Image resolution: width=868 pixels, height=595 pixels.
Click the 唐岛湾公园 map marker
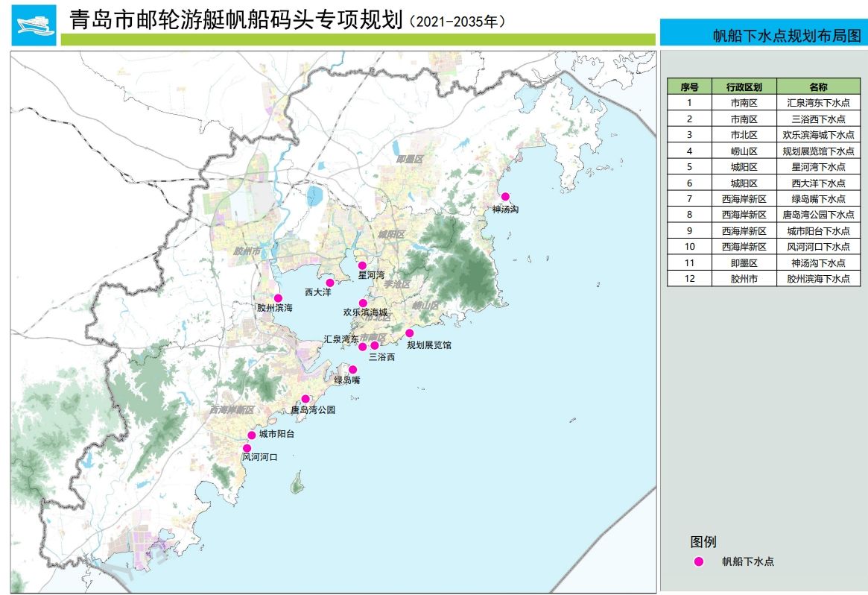point(305,399)
